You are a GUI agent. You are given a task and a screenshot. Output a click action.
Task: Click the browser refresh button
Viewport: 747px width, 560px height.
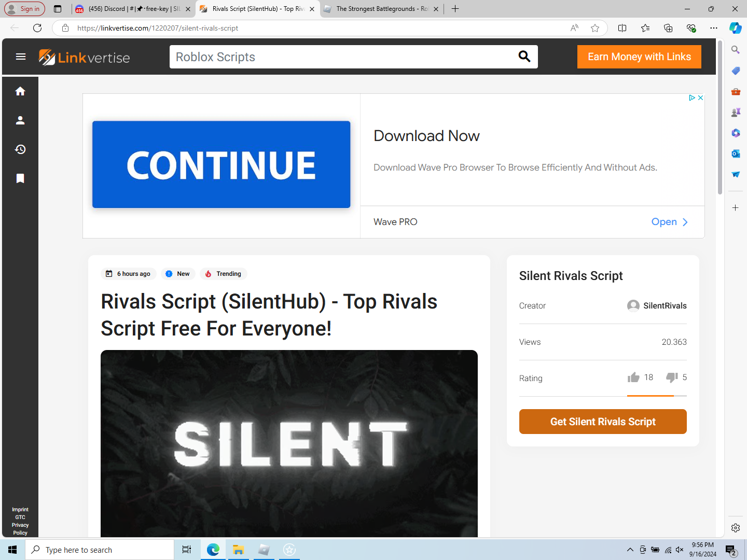(x=37, y=28)
